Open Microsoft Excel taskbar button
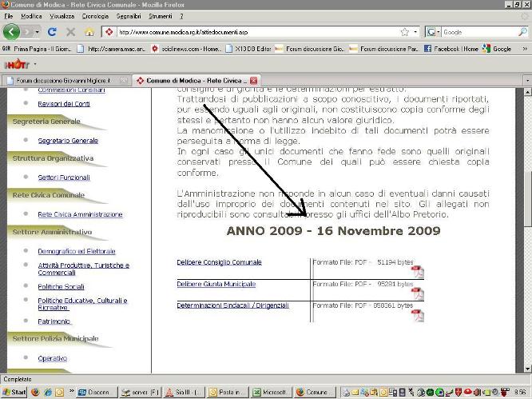This screenshot has width=532, height=399. tap(271, 393)
